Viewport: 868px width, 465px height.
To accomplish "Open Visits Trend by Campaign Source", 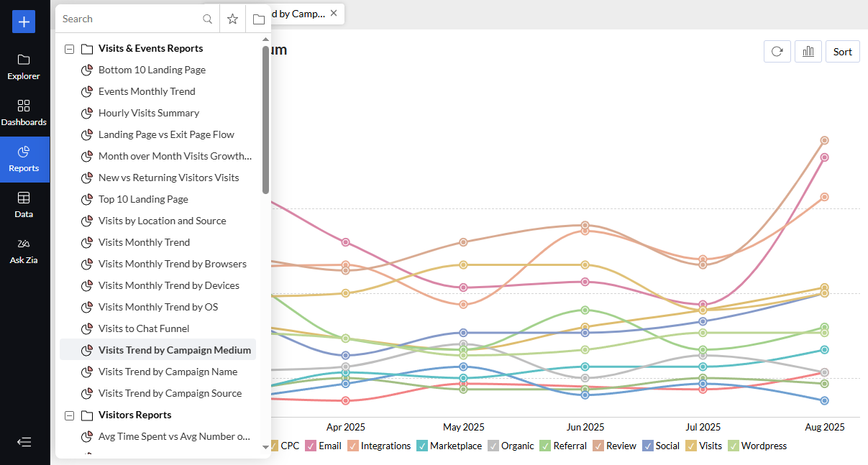I will point(170,394).
